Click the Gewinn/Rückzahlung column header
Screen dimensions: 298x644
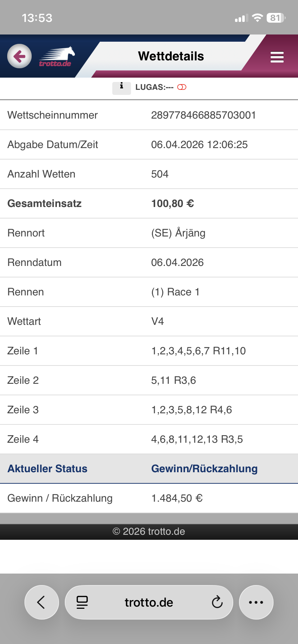[x=204, y=469]
